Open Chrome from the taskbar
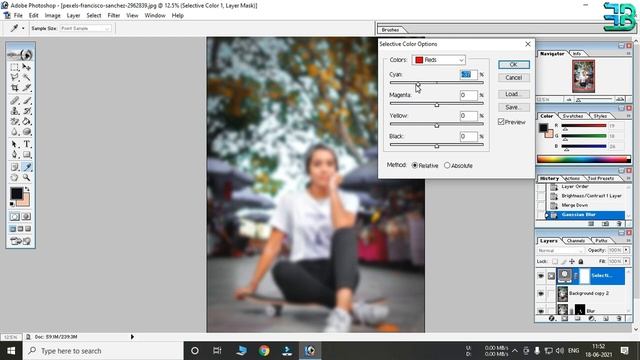This screenshot has width=640, height=360. tap(264, 351)
